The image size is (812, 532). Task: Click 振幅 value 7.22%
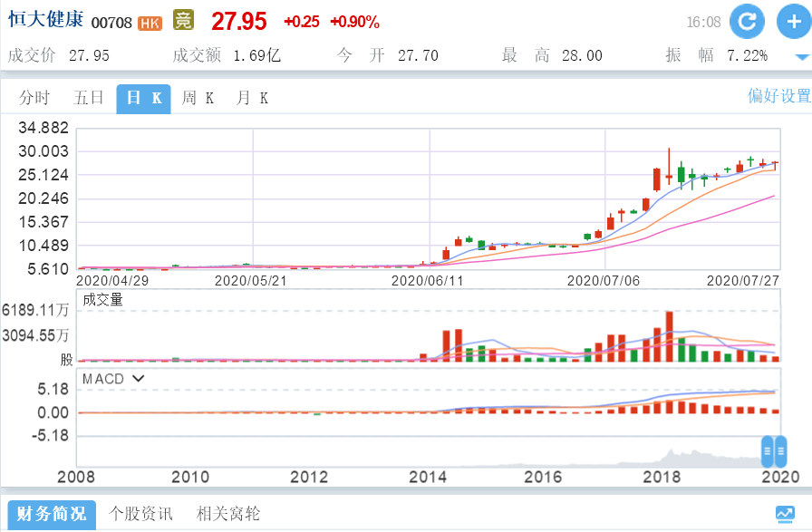click(x=747, y=55)
